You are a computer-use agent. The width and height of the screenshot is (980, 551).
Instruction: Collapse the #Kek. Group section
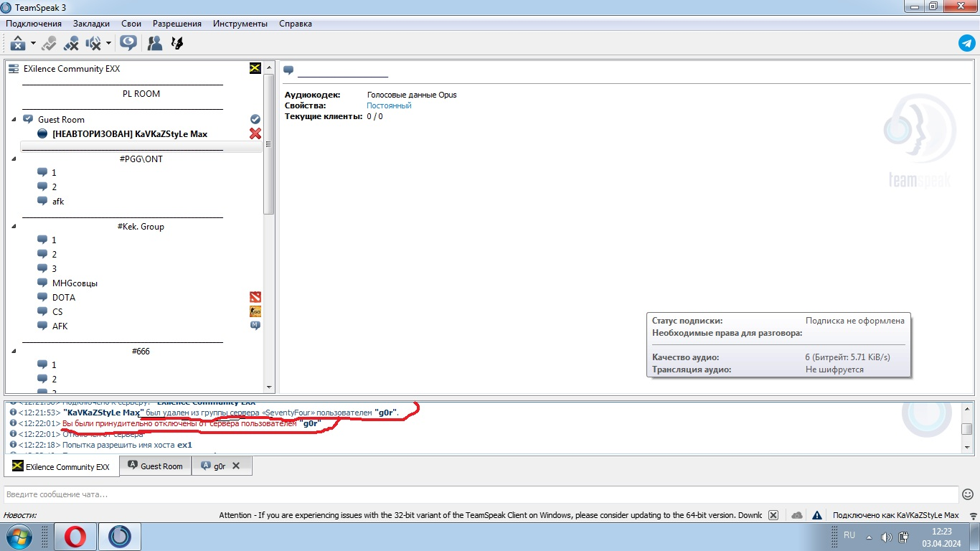[x=14, y=226]
